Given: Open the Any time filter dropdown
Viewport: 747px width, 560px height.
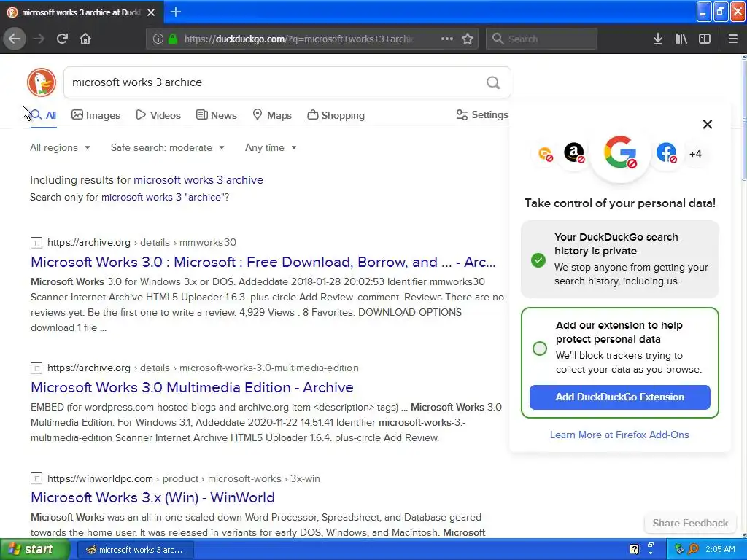Looking at the screenshot, I should click(271, 147).
